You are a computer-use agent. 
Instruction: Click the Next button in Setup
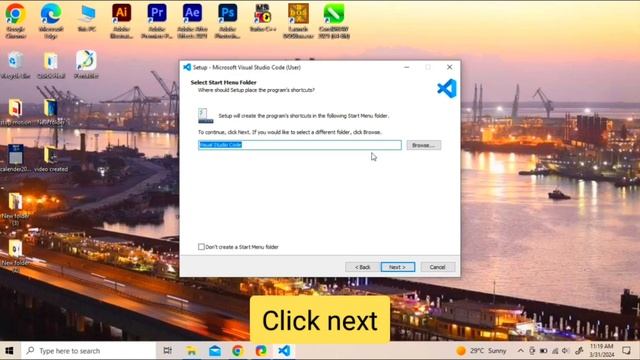click(x=398, y=267)
